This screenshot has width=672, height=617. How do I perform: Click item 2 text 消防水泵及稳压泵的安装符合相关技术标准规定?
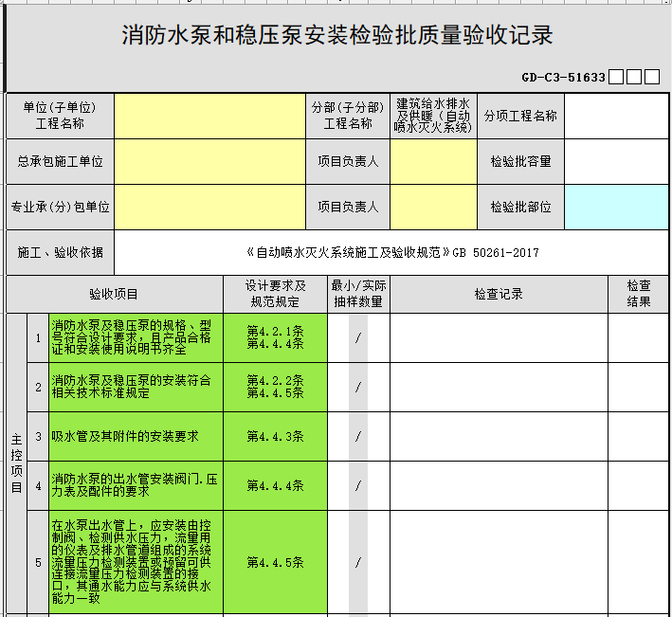coord(136,387)
